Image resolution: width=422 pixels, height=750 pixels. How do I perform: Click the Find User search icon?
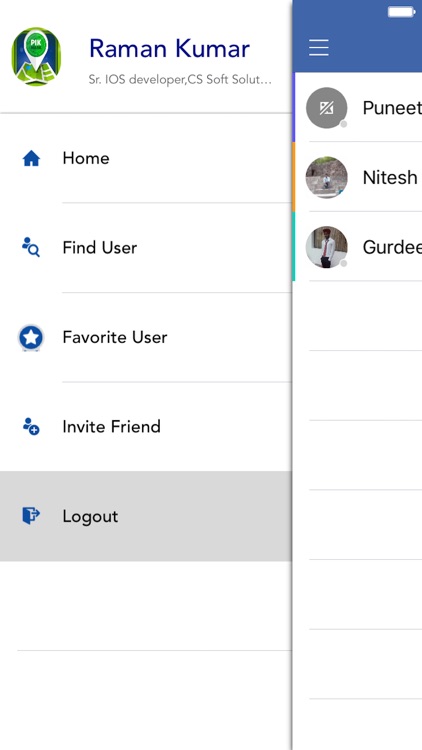31,247
